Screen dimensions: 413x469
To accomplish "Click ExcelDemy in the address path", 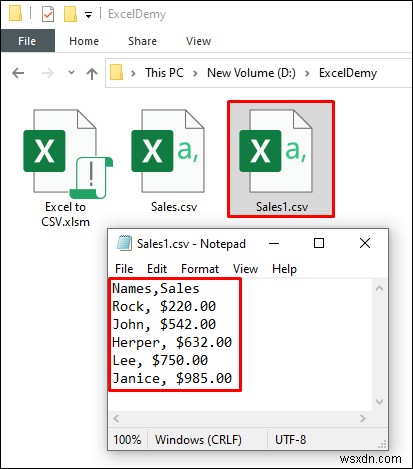I will (348, 73).
